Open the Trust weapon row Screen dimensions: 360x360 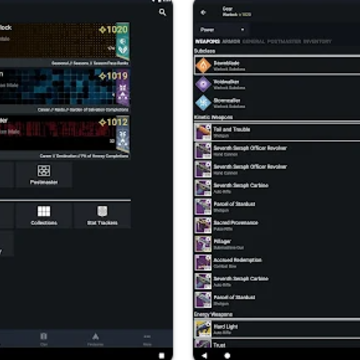click(277, 344)
